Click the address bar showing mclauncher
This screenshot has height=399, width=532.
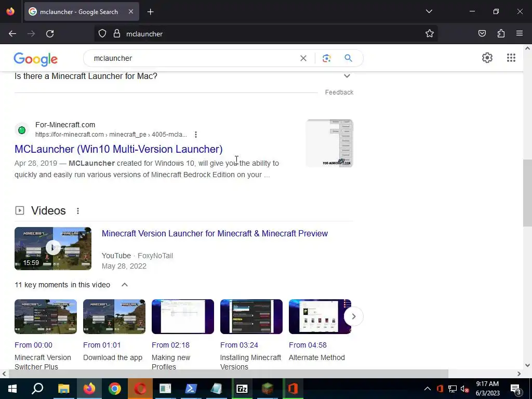(265, 34)
